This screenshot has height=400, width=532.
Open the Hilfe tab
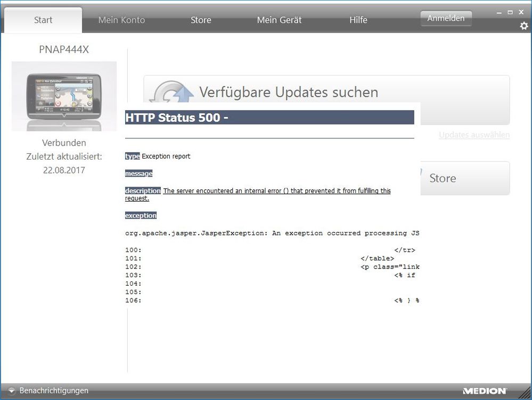(x=358, y=20)
